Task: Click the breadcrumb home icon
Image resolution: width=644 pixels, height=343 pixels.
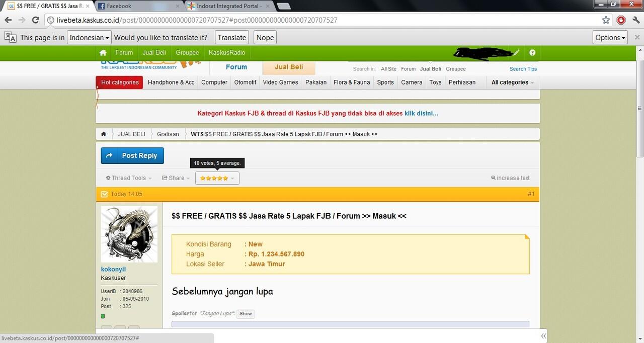Action: pyautogui.click(x=103, y=134)
